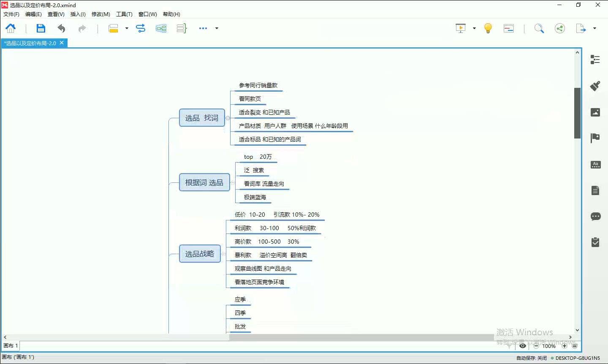Expand the more tools dropdown arrow
Viewport: 608px width, 364px height.
pyautogui.click(x=217, y=28)
